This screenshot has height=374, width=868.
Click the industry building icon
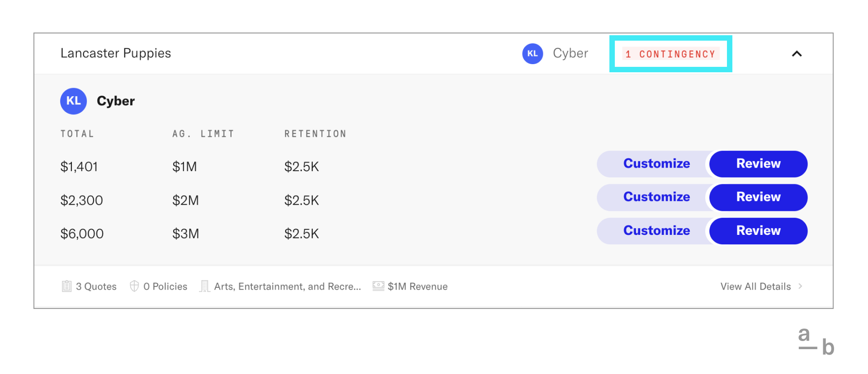(x=205, y=286)
